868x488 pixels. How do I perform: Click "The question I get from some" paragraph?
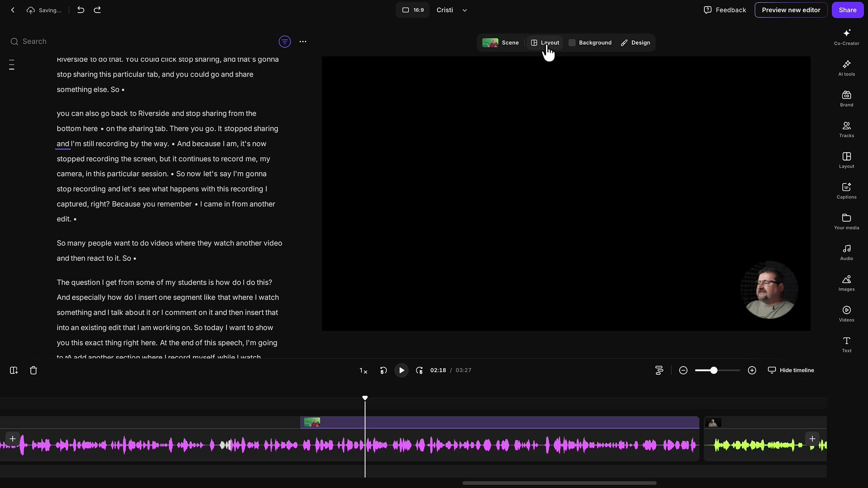coord(169,320)
